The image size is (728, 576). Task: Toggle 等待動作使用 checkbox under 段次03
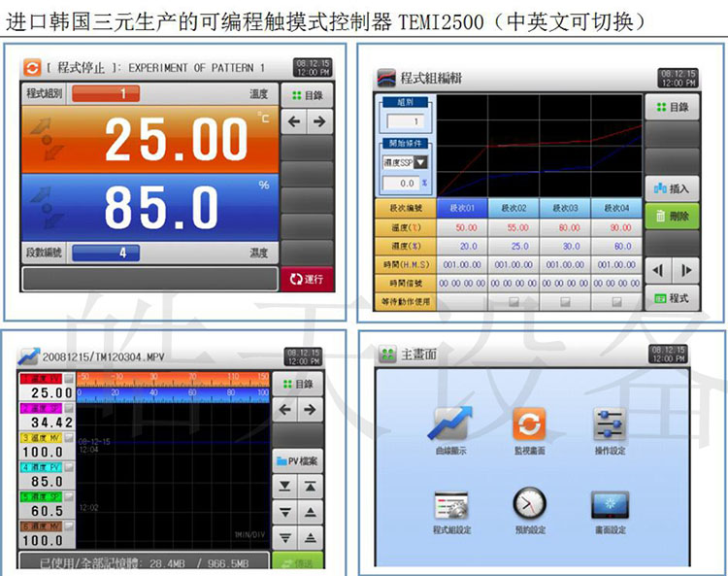pos(565,302)
